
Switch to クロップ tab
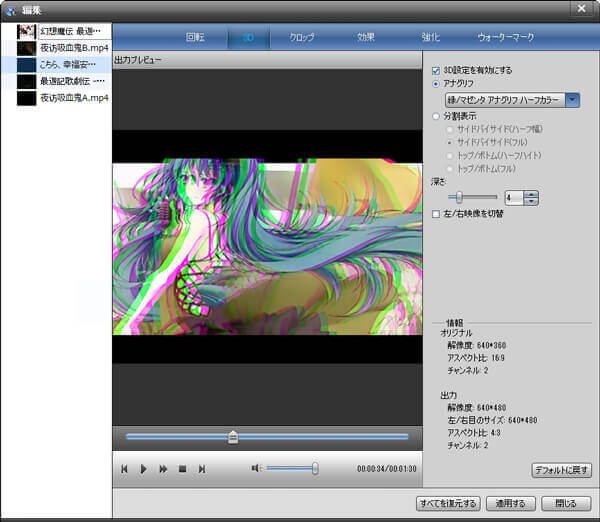[x=302, y=38]
